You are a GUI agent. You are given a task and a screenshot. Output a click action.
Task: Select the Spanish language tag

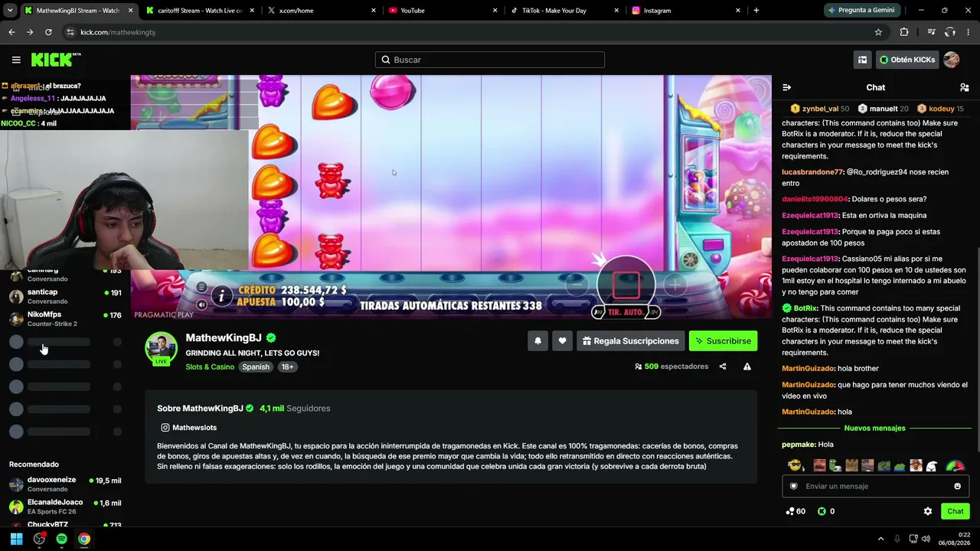coord(256,367)
